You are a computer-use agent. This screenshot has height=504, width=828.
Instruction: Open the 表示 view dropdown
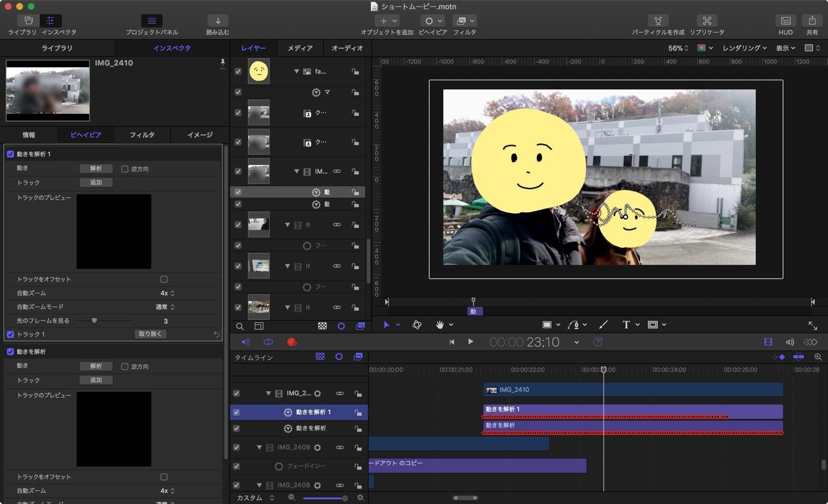point(786,48)
